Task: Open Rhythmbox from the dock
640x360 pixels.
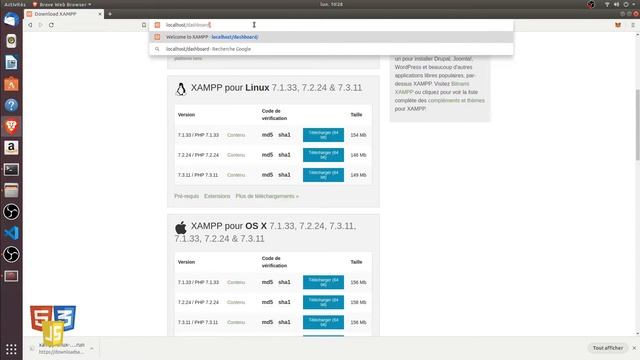Action: pyautogui.click(x=11, y=41)
